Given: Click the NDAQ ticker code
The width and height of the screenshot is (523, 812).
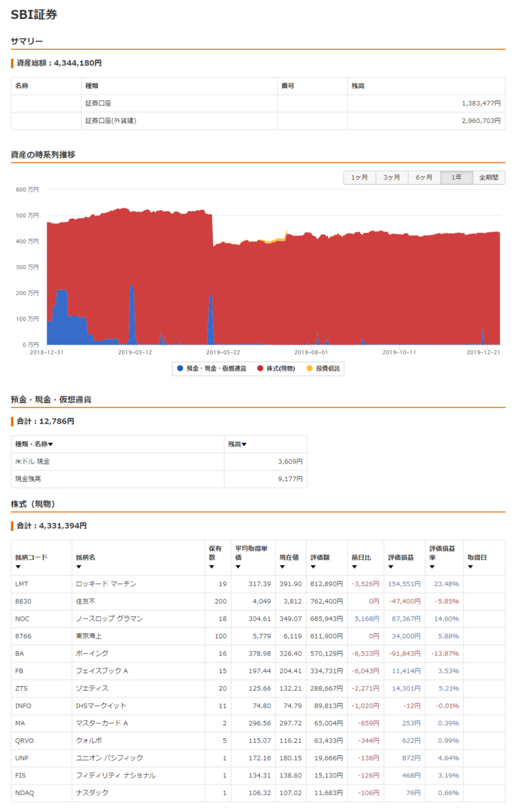Looking at the screenshot, I should [24, 792].
